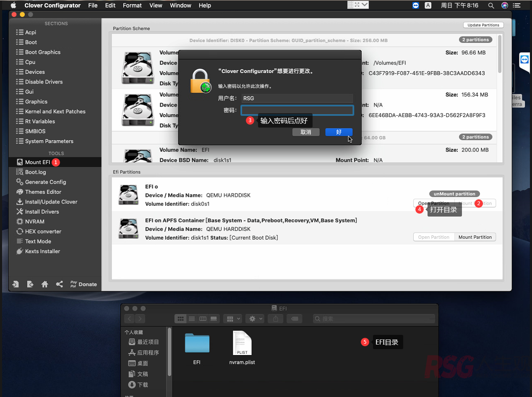
Task: Expand the Finder group-by dropdown
Action: [233, 319]
